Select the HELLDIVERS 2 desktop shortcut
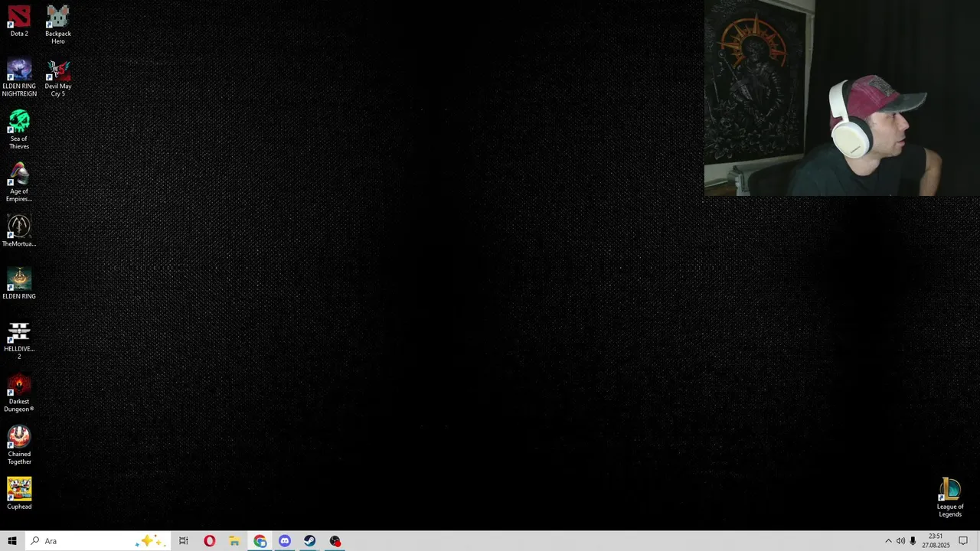This screenshot has height=551, width=980. click(19, 341)
